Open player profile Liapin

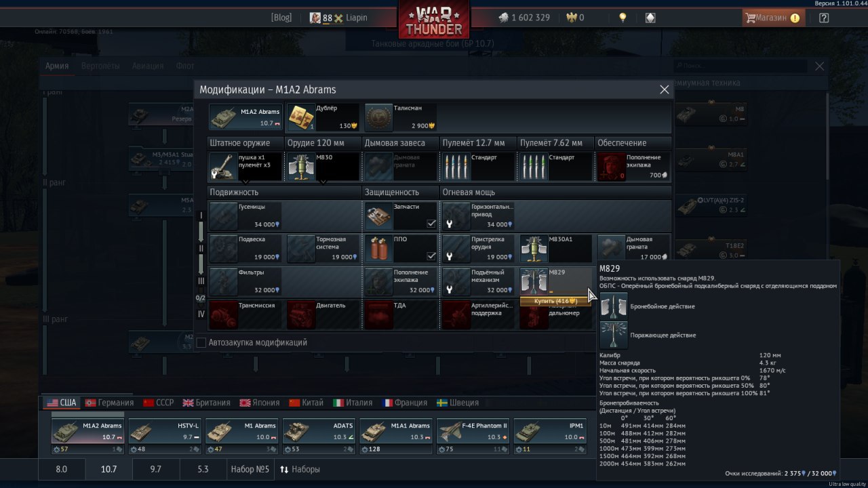pyautogui.click(x=338, y=18)
